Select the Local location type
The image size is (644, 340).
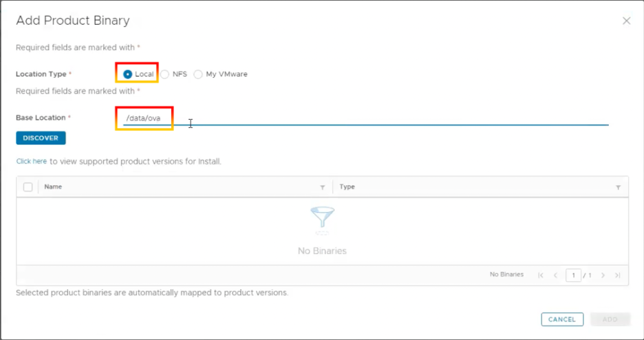(x=127, y=74)
